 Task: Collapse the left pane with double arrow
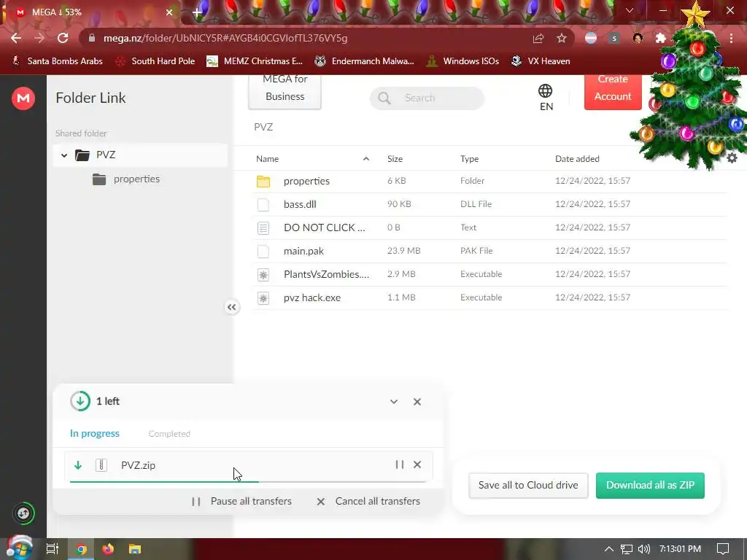231,307
